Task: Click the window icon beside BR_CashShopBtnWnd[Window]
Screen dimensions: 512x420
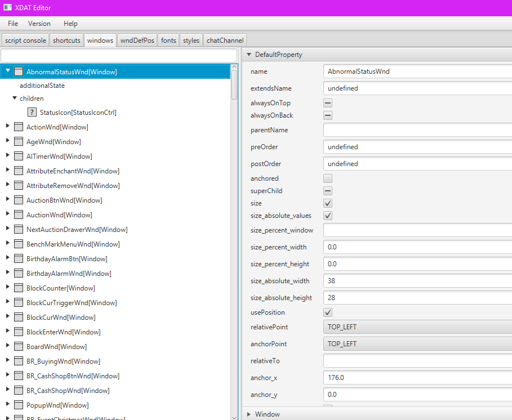Action: click(19, 376)
